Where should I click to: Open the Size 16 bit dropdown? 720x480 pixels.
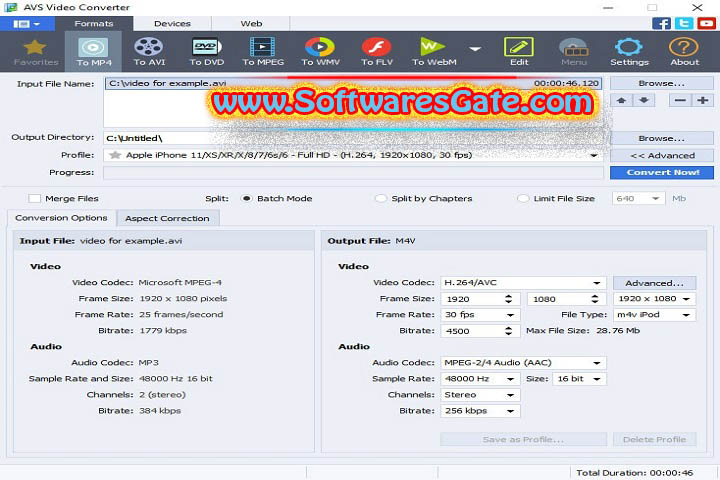[x=579, y=379]
